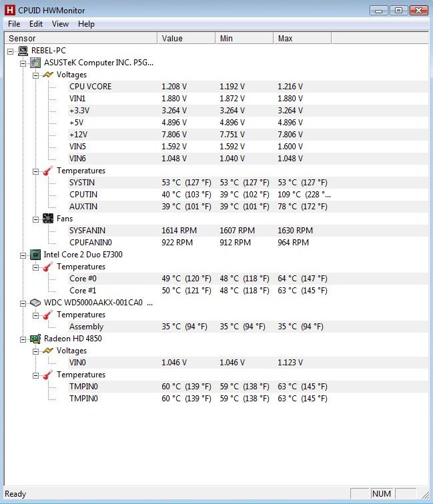Collapse the ASUSTeK Computer INC. node

tap(23, 63)
